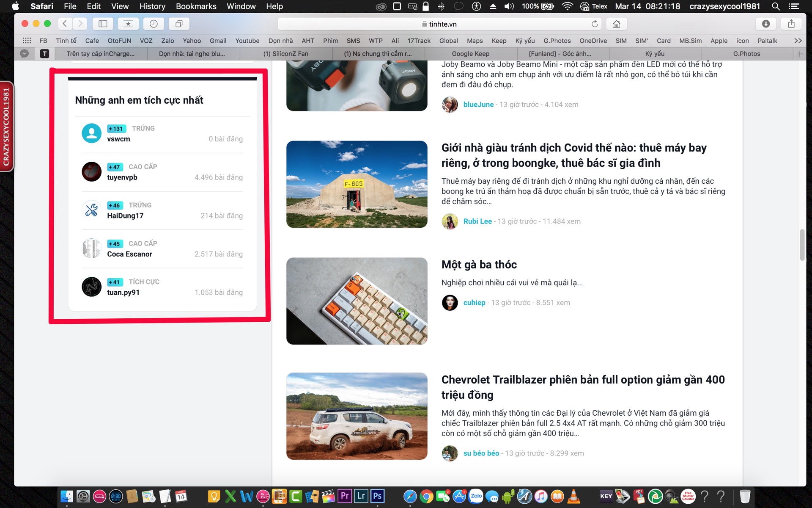812x508 pixels.
Task: Open the Telex input source menu
Action: pyautogui.click(x=594, y=6)
